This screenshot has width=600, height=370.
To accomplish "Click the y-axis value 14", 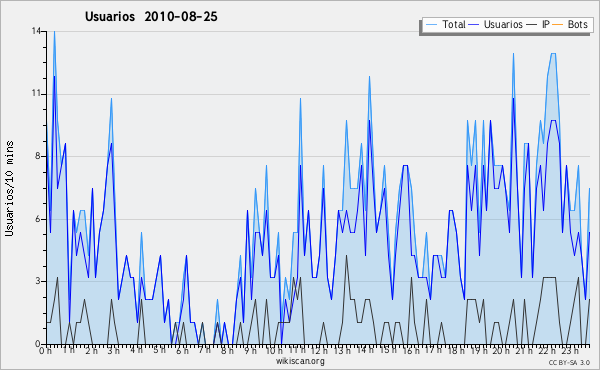I will pyautogui.click(x=36, y=31).
